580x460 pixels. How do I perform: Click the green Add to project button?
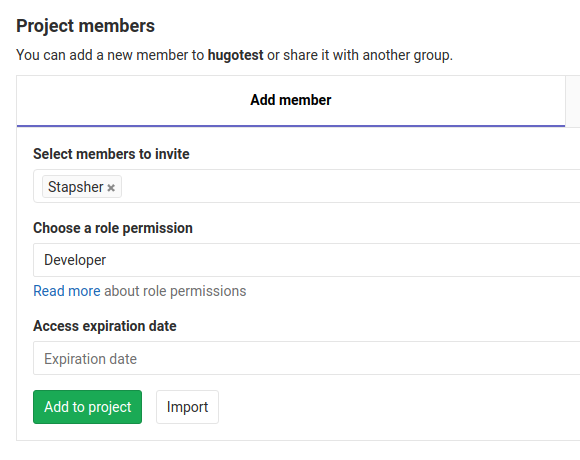pyautogui.click(x=87, y=407)
